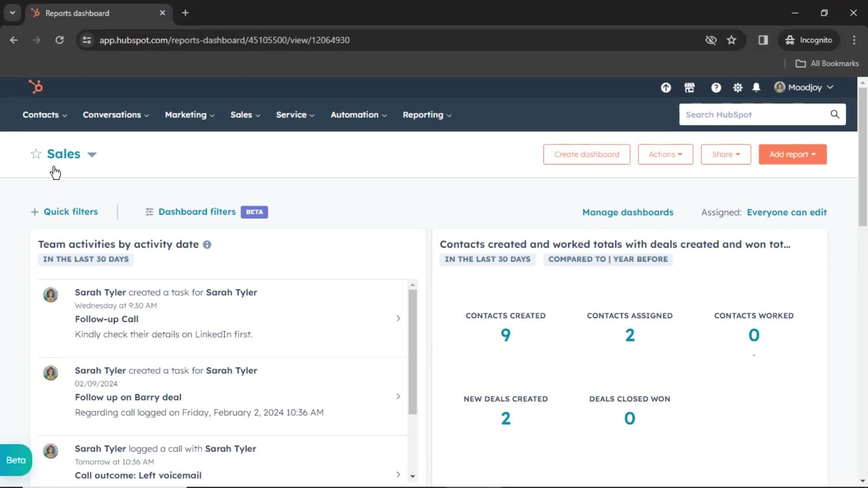This screenshot has width=868, height=488.
Task: Expand the Add report dropdown
Action: [793, 155]
